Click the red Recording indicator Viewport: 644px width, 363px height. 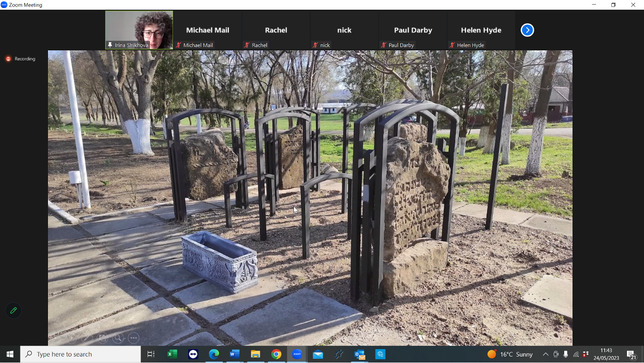[x=20, y=59]
